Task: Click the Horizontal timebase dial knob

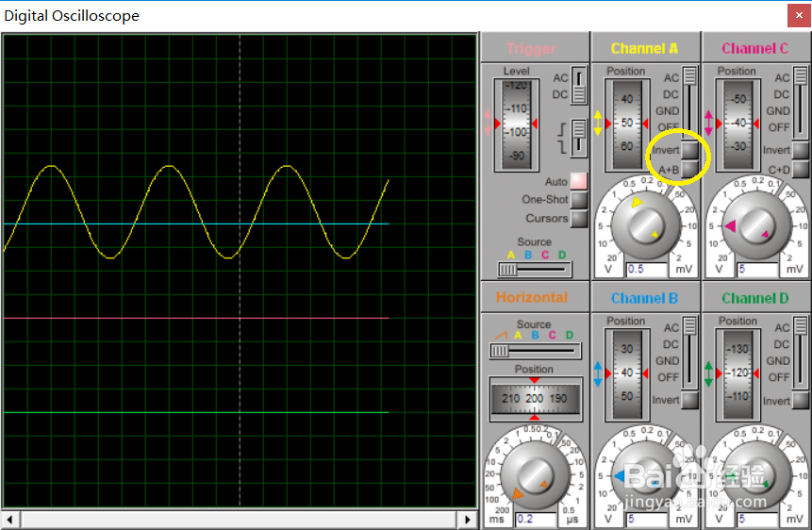Action: coord(534,475)
